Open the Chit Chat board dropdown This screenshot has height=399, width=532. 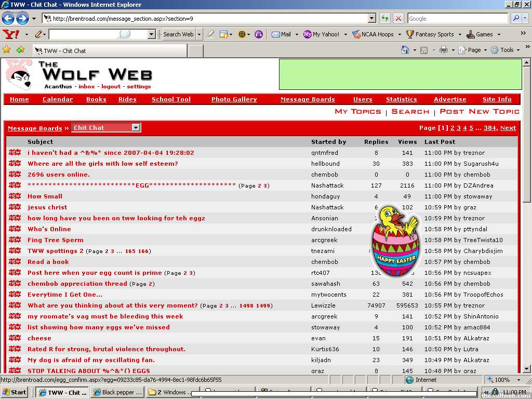[136, 128]
